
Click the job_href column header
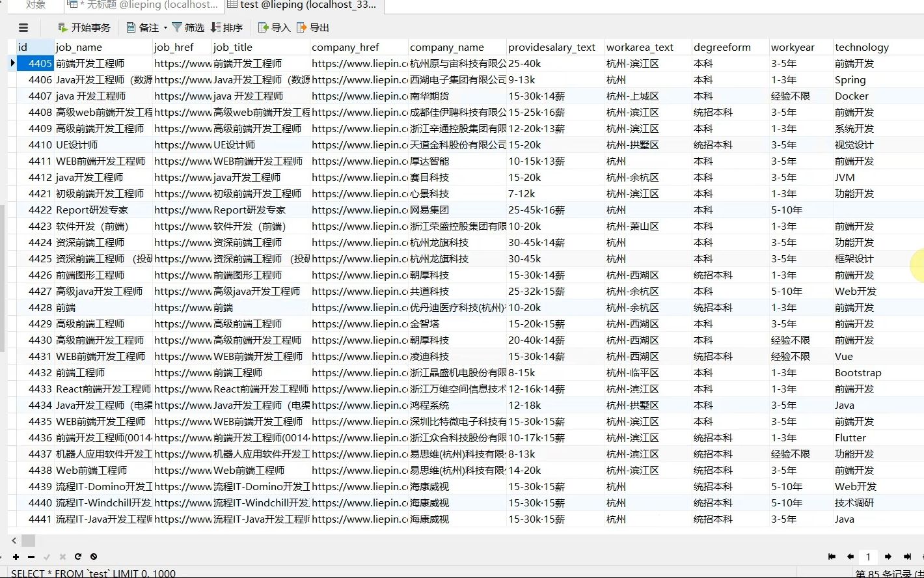(182, 47)
